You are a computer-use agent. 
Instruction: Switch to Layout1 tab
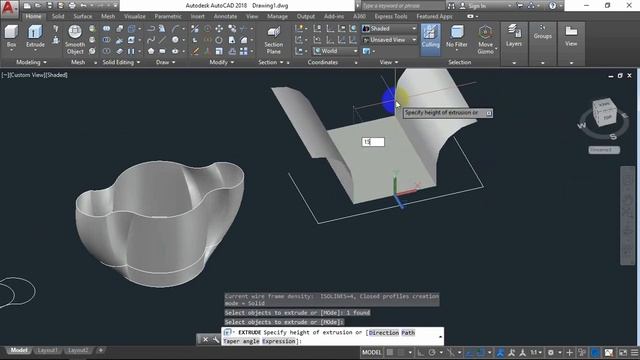click(47, 350)
